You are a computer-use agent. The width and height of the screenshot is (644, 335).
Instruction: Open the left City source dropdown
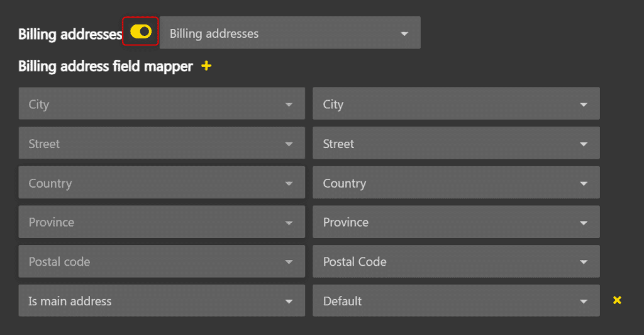161,104
